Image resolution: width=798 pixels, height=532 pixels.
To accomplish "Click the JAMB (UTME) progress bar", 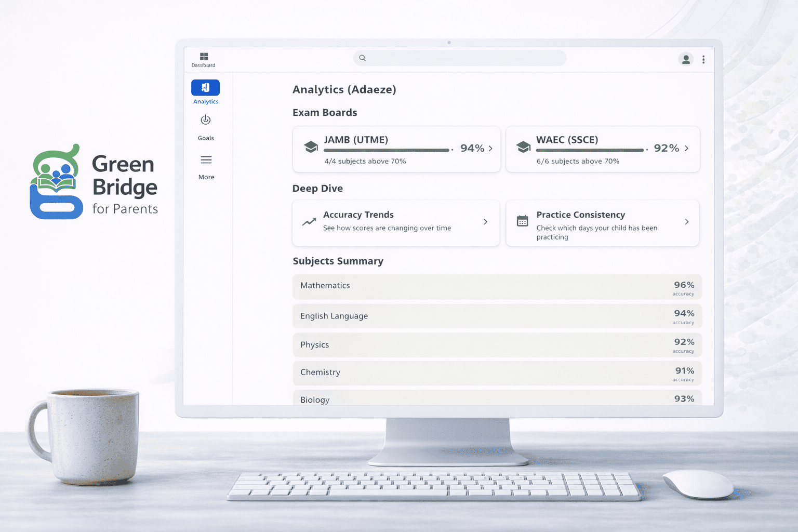I will [x=386, y=150].
